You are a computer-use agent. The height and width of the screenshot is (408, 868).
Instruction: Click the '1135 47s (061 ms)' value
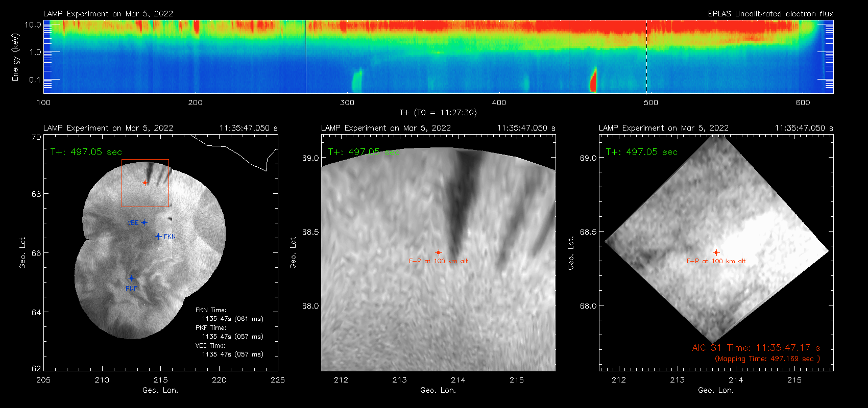(x=233, y=319)
